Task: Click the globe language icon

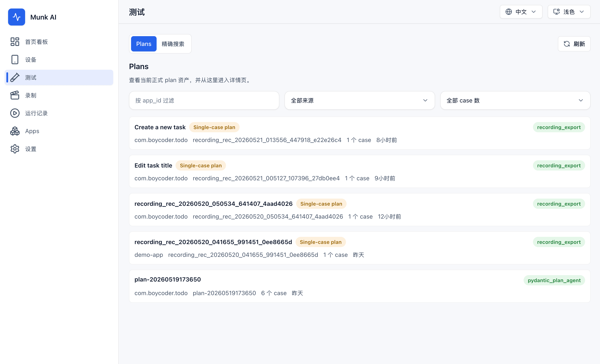Action: [509, 12]
